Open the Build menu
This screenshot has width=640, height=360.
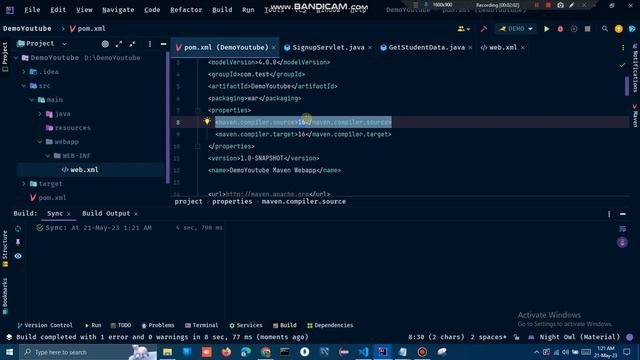pyautogui.click(x=222, y=10)
